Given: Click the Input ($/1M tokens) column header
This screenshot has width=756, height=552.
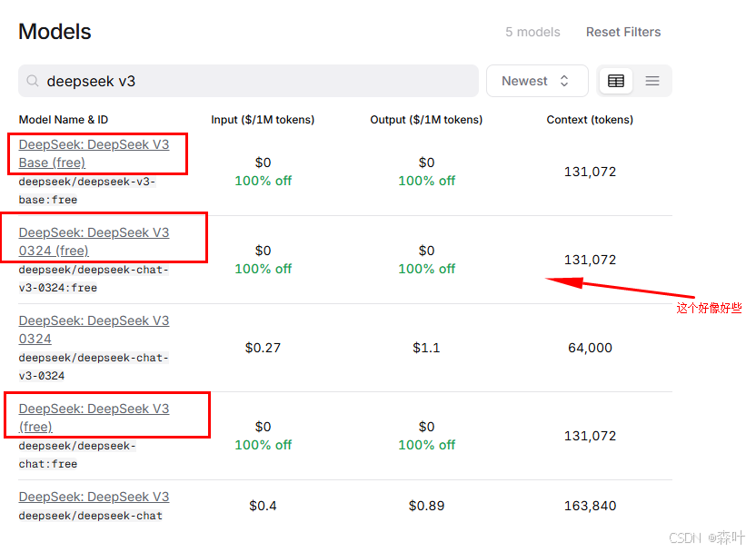Looking at the screenshot, I should [x=263, y=120].
